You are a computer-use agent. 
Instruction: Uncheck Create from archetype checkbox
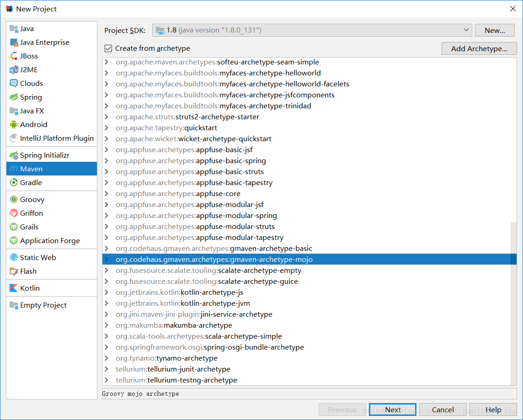[108, 48]
